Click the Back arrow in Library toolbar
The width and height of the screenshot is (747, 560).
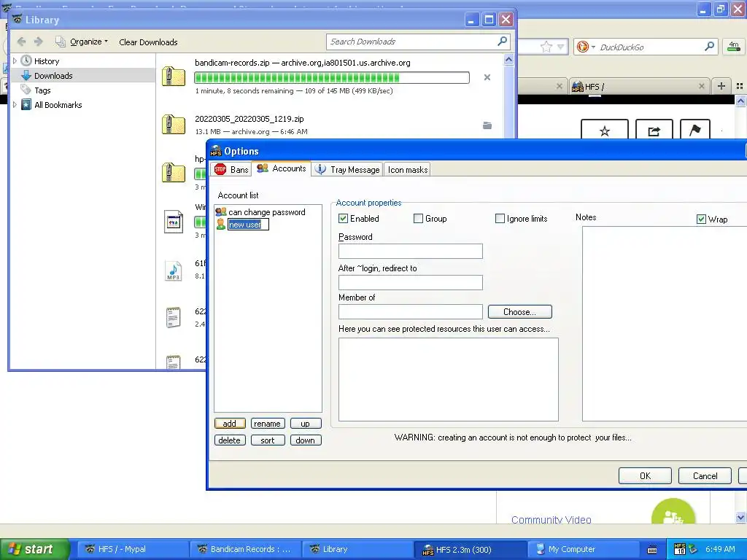pos(21,42)
